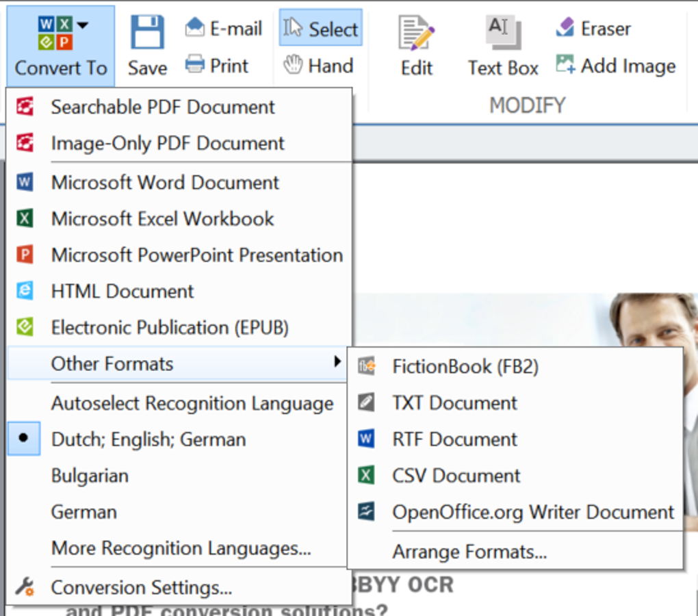This screenshot has height=616, width=698.
Task: Expand the Other Formats submenu arrow
Action: (x=337, y=361)
